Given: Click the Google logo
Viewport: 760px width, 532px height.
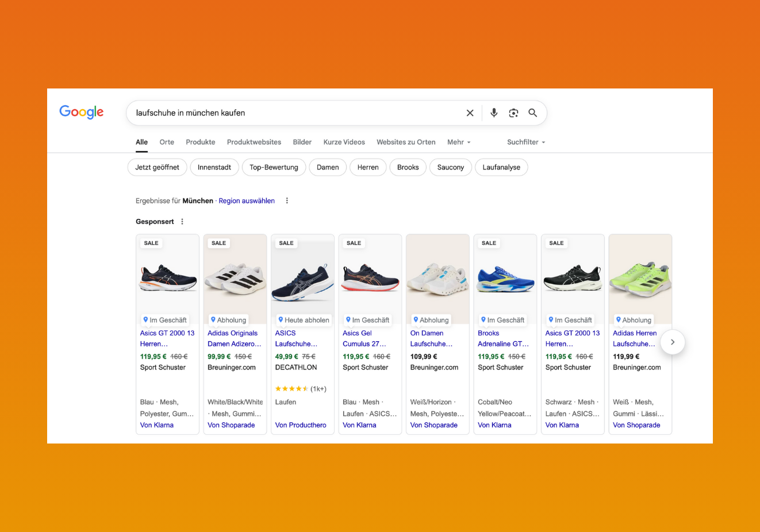Looking at the screenshot, I should pos(82,112).
